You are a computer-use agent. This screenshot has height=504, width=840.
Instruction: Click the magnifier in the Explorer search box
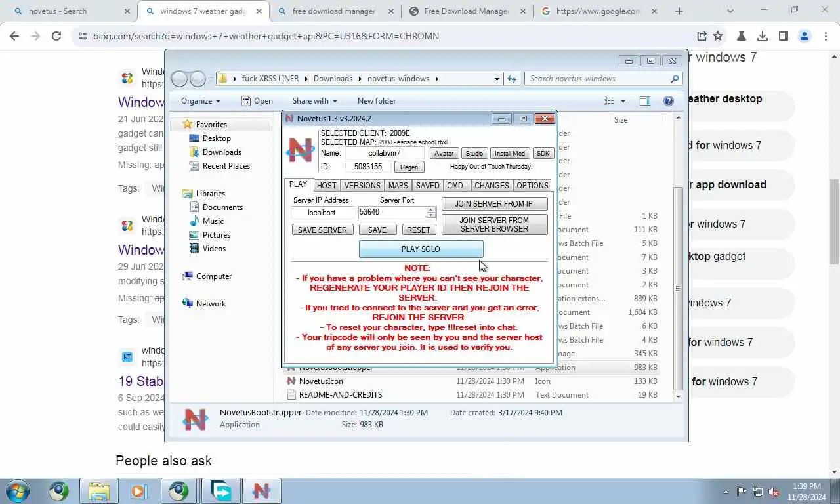(x=675, y=79)
